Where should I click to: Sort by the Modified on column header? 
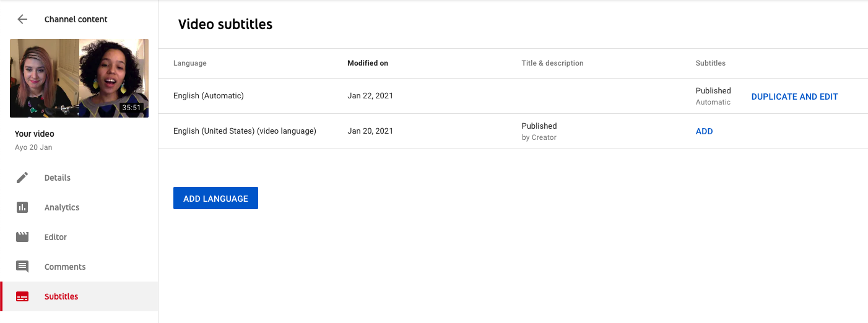click(x=368, y=63)
